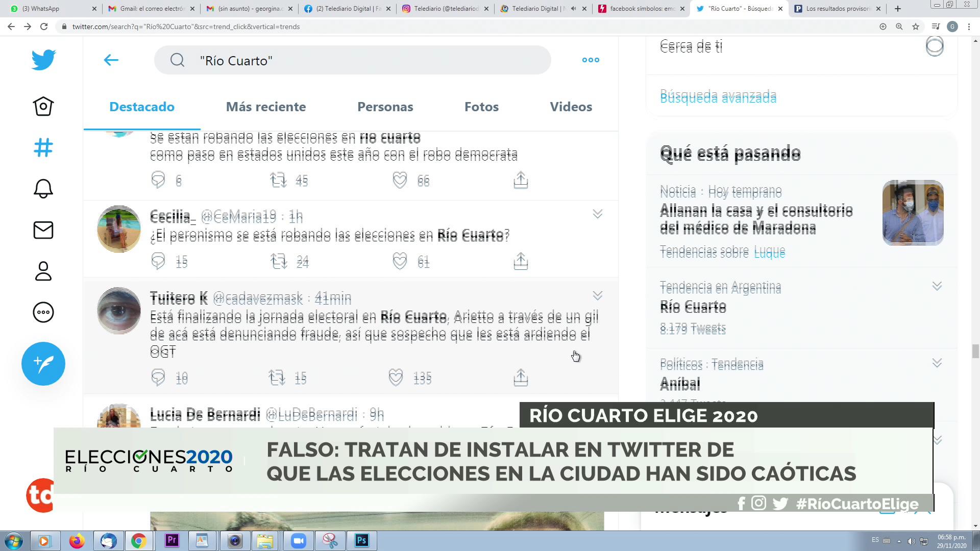This screenshot has width=980, height=551.
Task: Open the More circle icon in sidebar
Action: click(43, 312)
